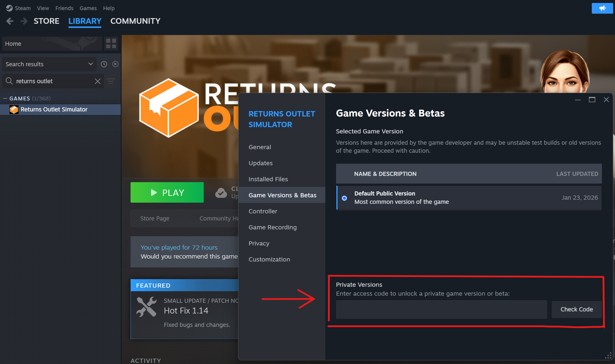The width and height of the screenshot is (615, 364).
Task: Click the LAST UPDATED column header
Action: [577, 174]
